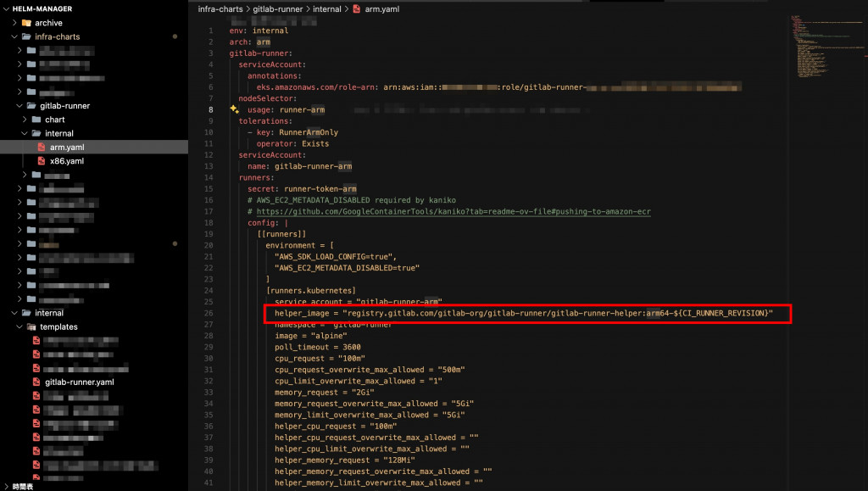
Task: Click the 'cpu_request = "100m"' line
Action: 320,359
